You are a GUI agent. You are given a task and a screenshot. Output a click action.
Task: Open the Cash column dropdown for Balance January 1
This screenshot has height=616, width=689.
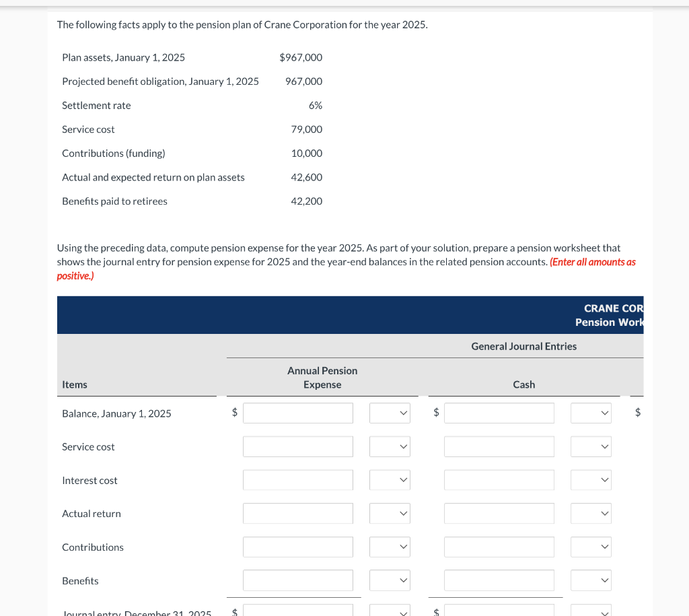pos(591,413)
